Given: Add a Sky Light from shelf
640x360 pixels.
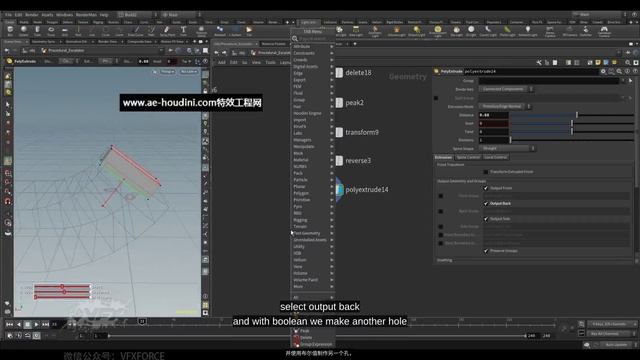Looking at the screenshot, I should pos(456,31).
